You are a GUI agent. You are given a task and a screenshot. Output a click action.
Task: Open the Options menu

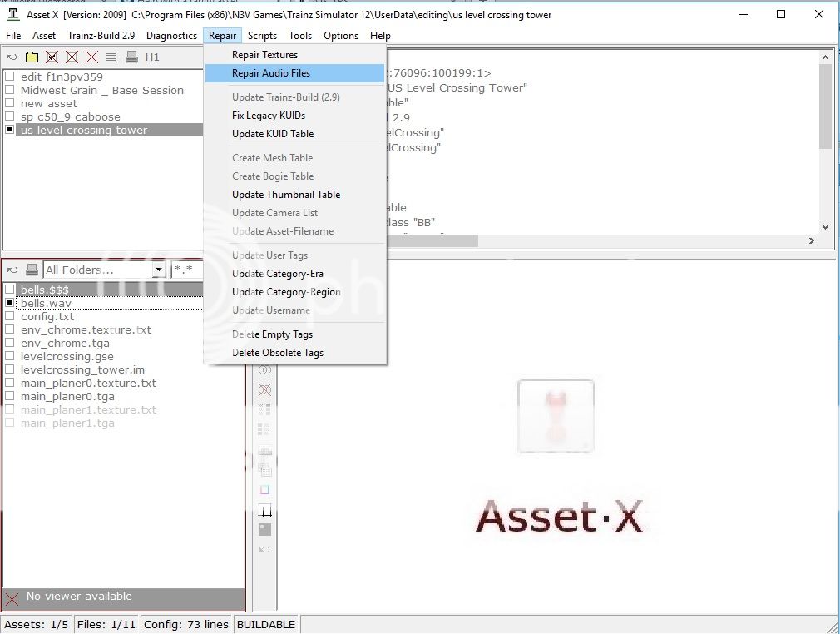[x=341, y=36]
